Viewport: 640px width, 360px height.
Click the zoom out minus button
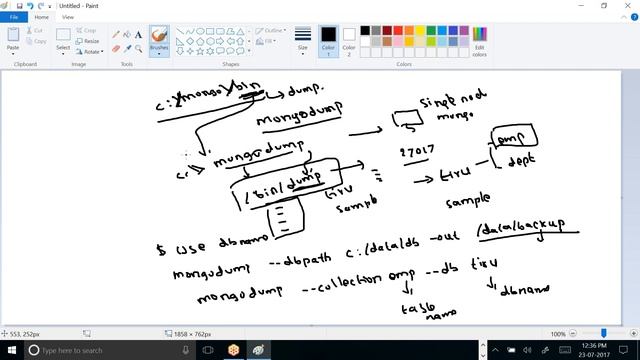click(573, 333)
